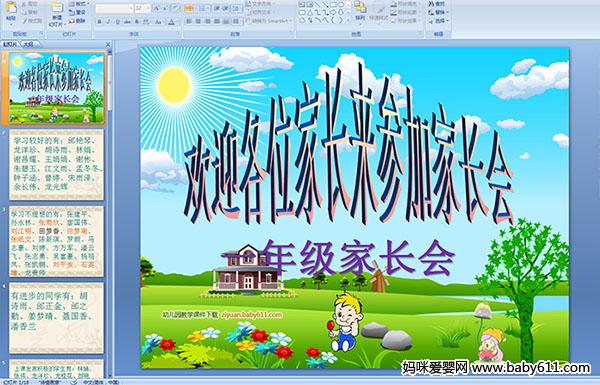This screenshot has height=385, width=600.
Task: Open the Change Case (Aa) dropdown
Action: (158, 22)
